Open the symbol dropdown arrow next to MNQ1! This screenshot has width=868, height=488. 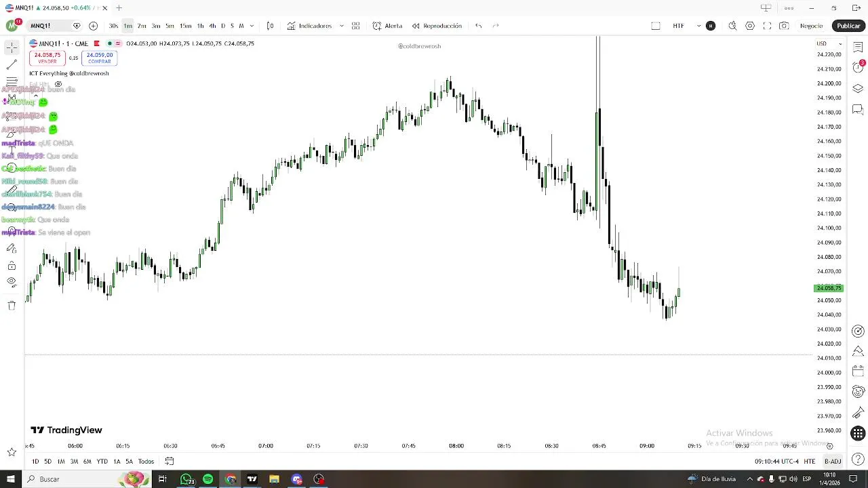[77, 26]
